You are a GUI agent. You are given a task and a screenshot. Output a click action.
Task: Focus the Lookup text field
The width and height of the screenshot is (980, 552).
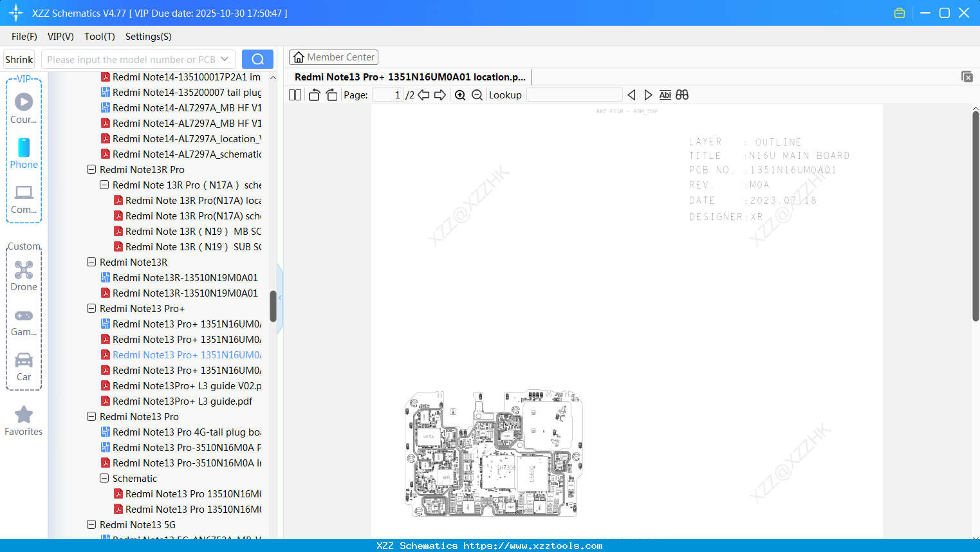click(x=575, y=95)
